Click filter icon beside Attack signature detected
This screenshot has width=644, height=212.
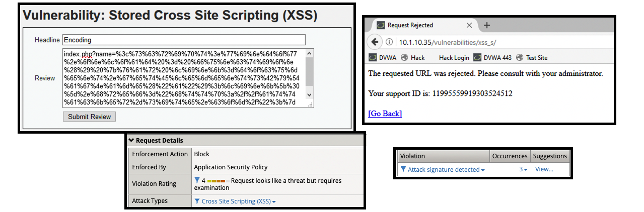[403, 170]
